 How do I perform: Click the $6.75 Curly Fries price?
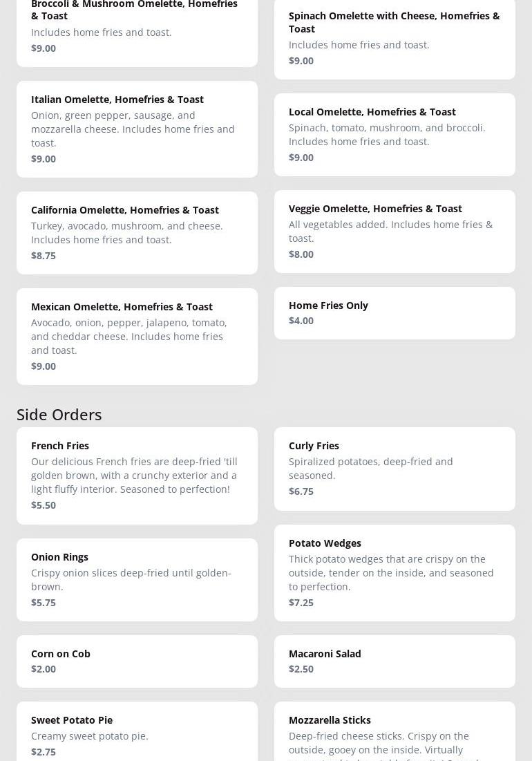pos(301,491)
